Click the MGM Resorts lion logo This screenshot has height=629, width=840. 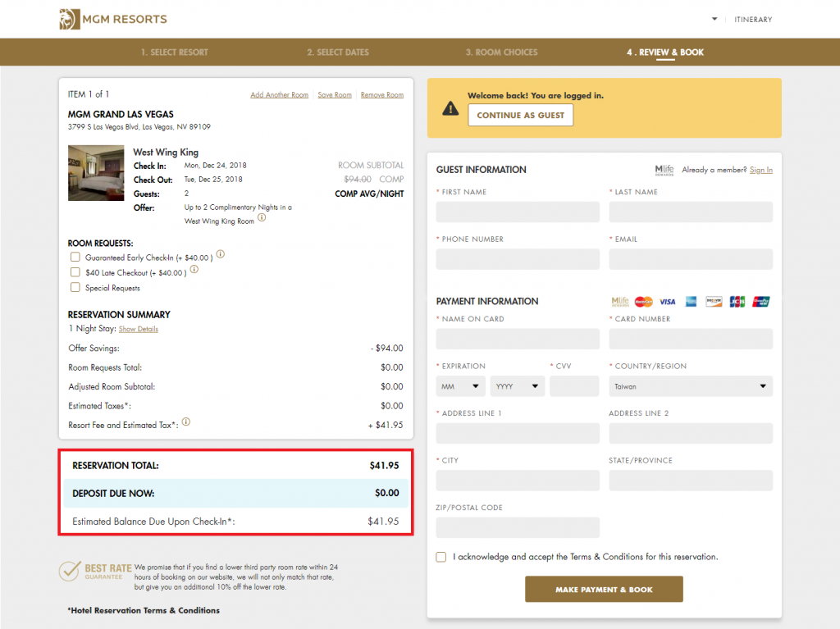click(70, 20)
